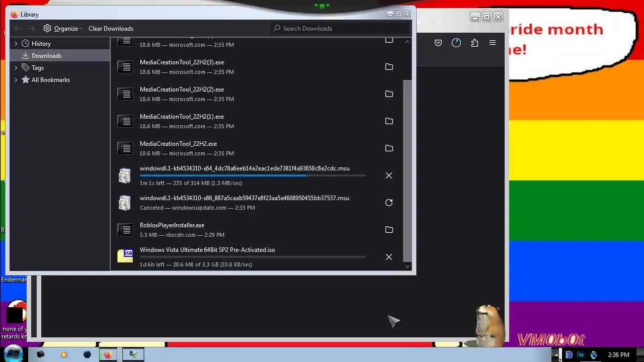Click the Library back arrow
The image size is (644, 362).
click(18, 29)
